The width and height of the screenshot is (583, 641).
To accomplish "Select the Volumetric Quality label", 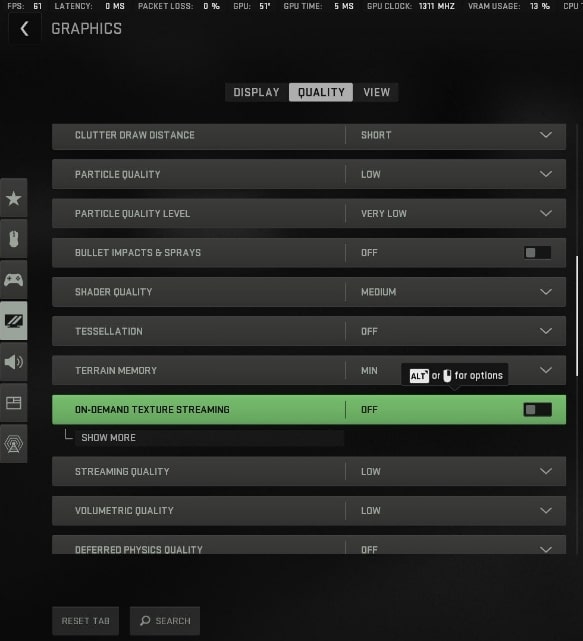I will 124,511.
